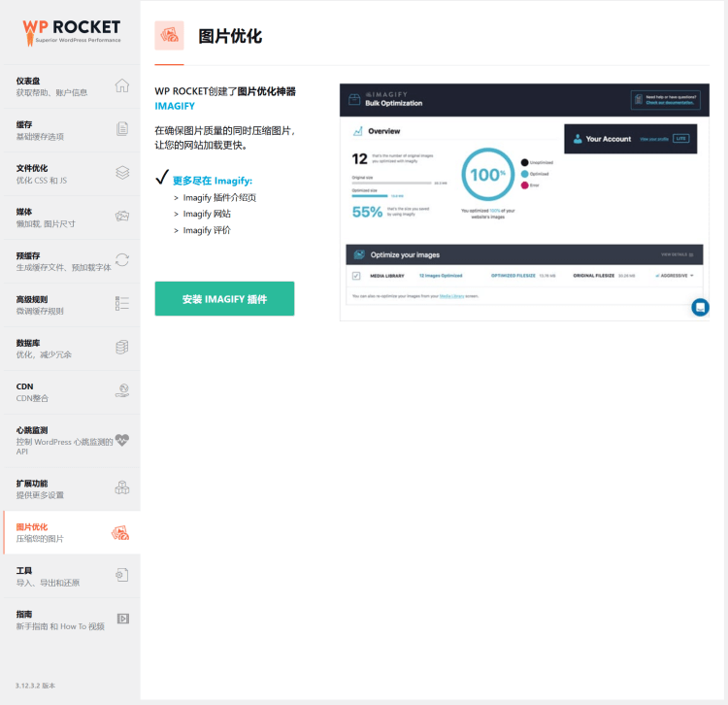The height and width of the screenshot is (705, 728).
Task: Click the Optimized size blue bar
Action: click(370, 196)
